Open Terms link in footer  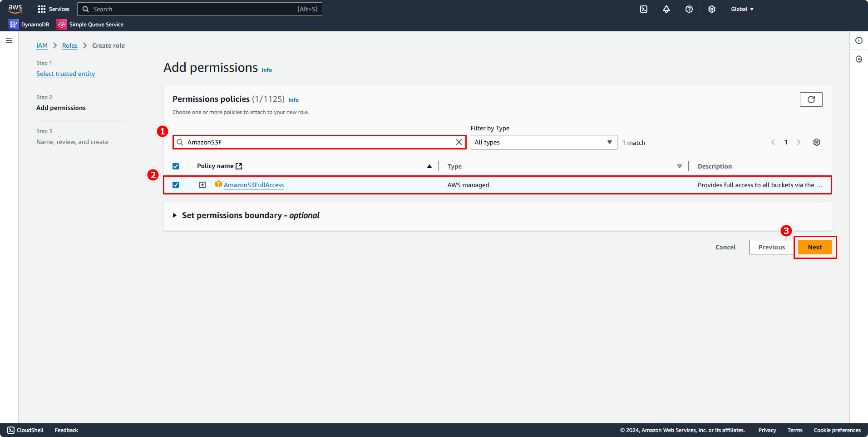click(795, 430)
